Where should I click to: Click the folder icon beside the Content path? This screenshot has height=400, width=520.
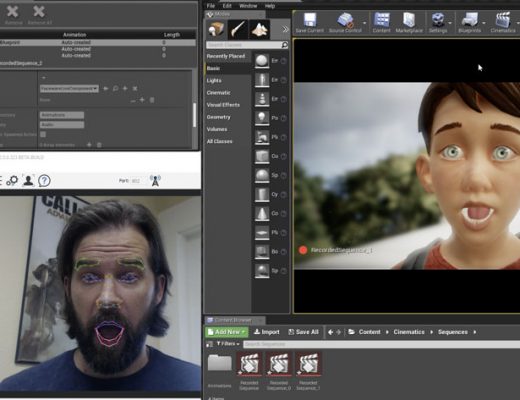[351, 332]
